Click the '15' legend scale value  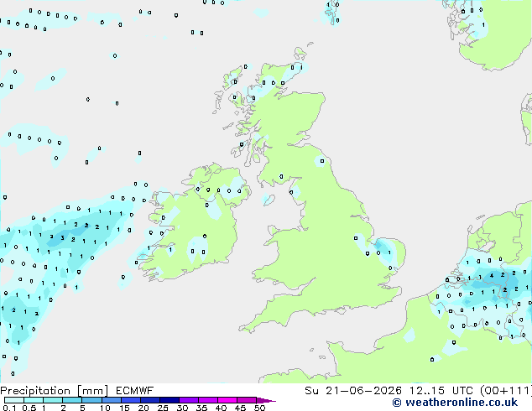tap(124, 408)
